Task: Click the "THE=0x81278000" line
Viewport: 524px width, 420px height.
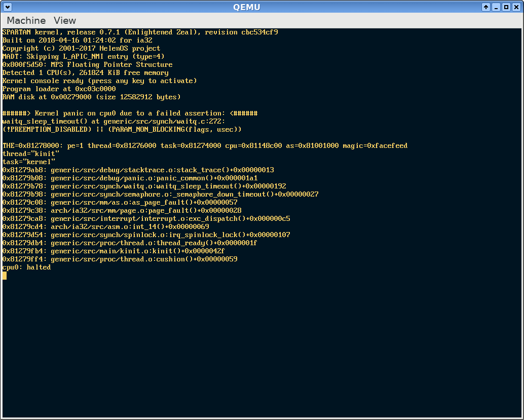Action: (205, 146)
